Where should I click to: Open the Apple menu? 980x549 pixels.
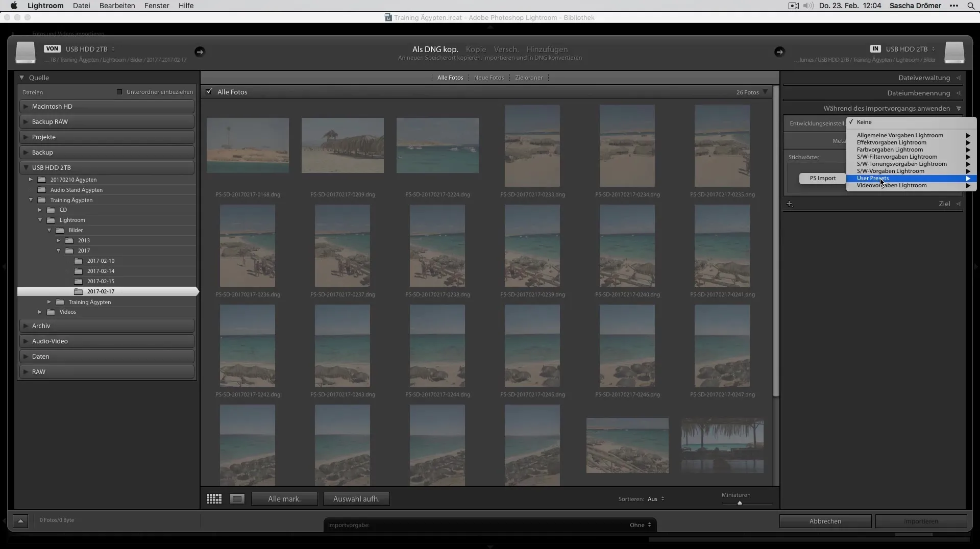[14, 6]
